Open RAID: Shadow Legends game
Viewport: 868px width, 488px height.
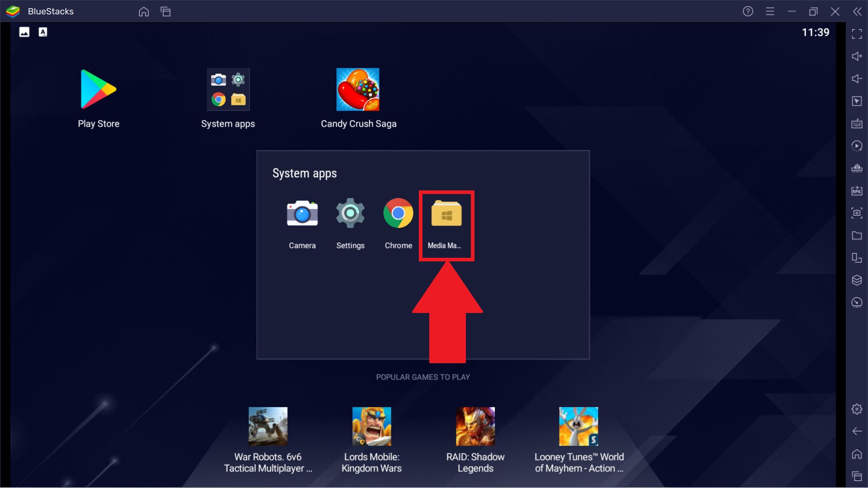click(x=475, y=426)
